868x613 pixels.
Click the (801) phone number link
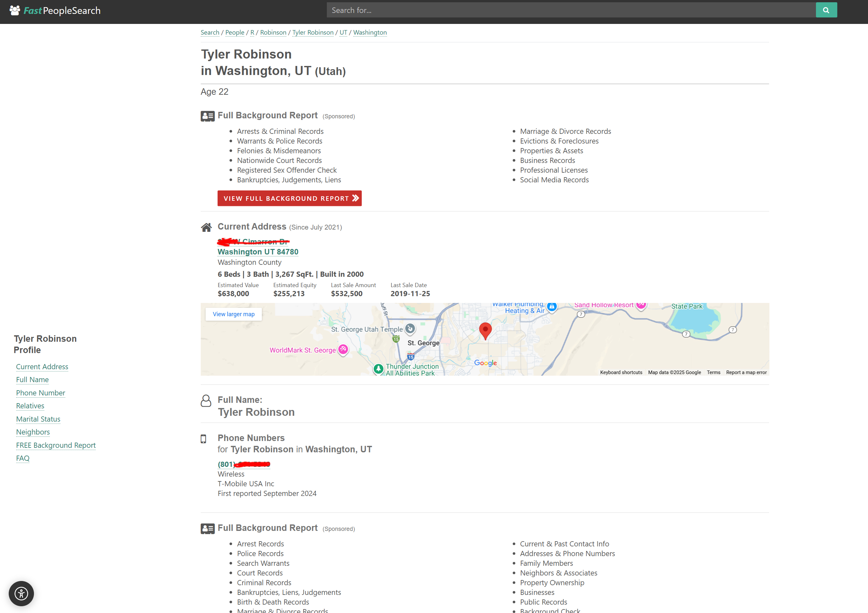coord(244,464)
